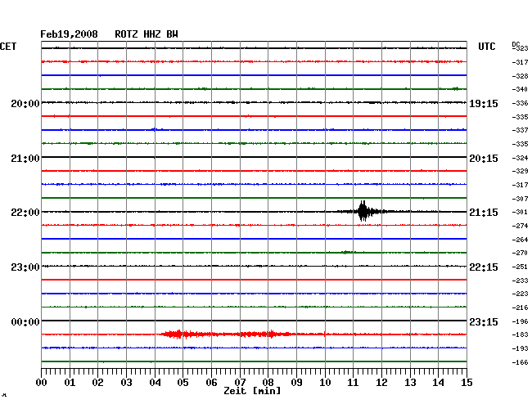532x404 pixels.
Task: Click the 13 minute axis tick label
Action: click(410, 383)
